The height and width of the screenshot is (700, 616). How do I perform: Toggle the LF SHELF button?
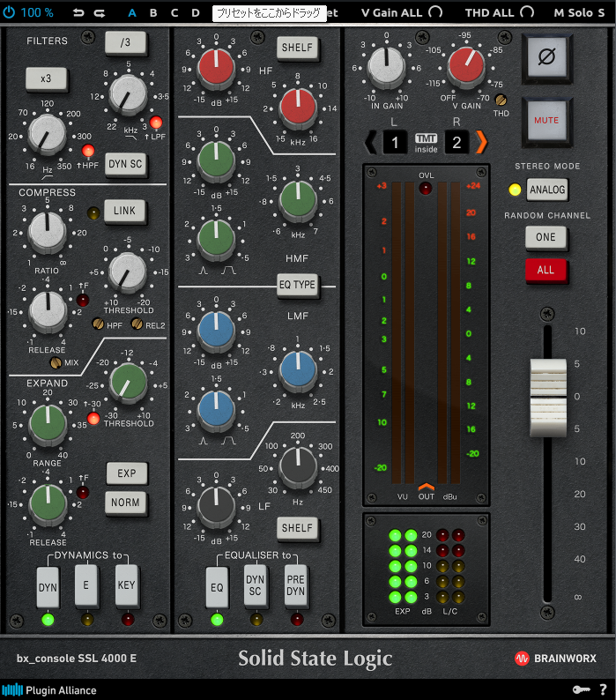(297, 528)
